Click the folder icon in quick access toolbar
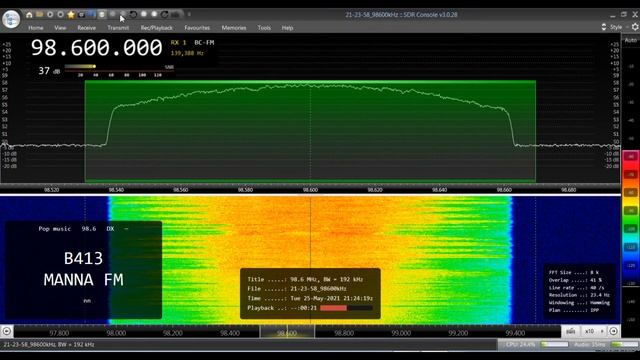This screenshot has height=360, width=640. pyautogui.click(x=39, y=15)
